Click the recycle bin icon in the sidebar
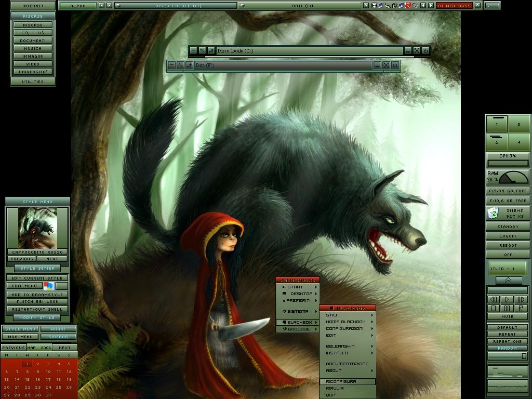The width and height of the screenshot is (532, 399). [x=493, y=213]
